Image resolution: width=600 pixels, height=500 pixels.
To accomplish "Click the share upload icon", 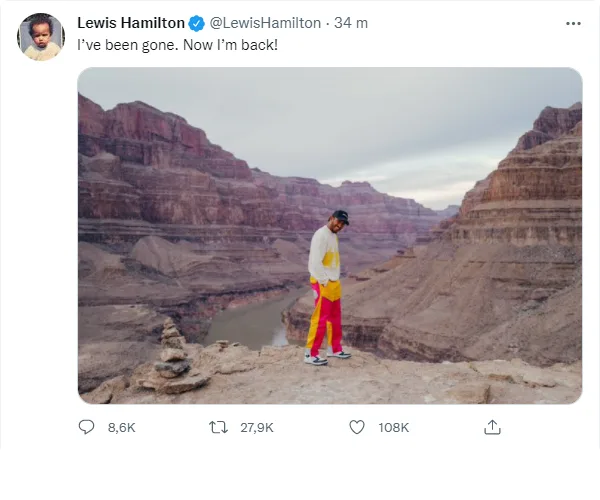I will point(492,427).
